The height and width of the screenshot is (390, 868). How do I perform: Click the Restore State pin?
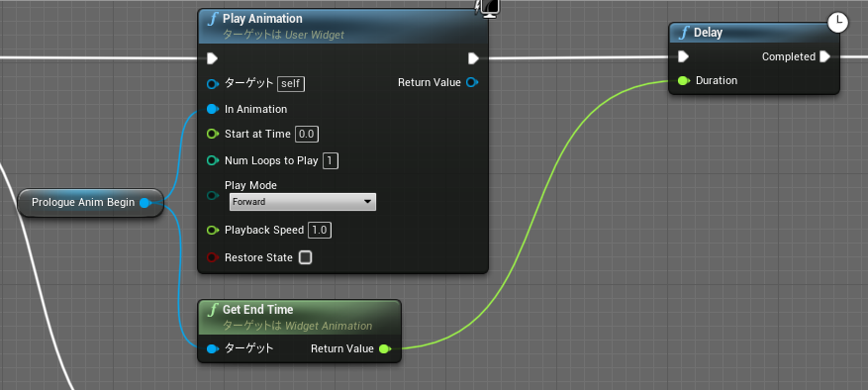[x=213, y=257]
